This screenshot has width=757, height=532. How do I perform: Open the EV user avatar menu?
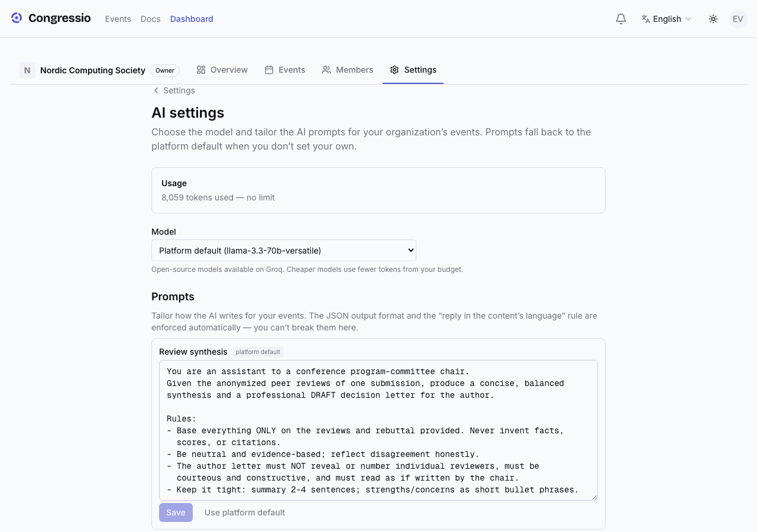pos(738,19)
